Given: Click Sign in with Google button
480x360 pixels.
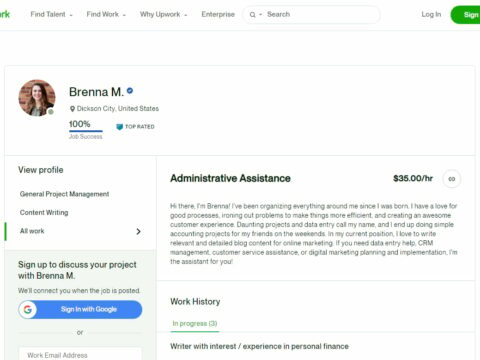Looking at the screenshot, I should (x=80, y=309).
